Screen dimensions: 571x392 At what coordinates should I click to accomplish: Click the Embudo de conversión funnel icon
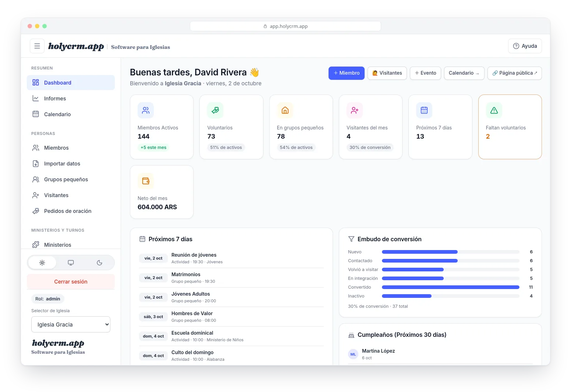pyautogui.click(x=351, y=239)
